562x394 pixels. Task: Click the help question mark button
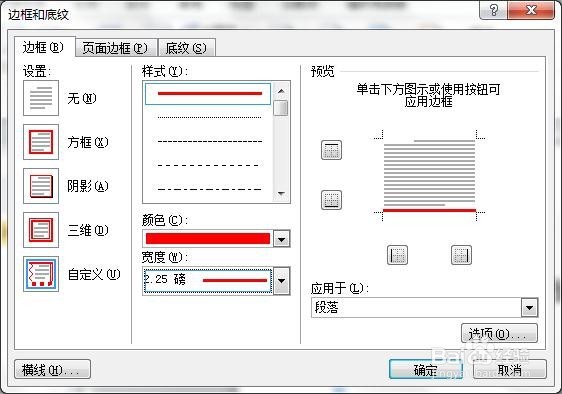pyautogui.click(x=493, y=10)
